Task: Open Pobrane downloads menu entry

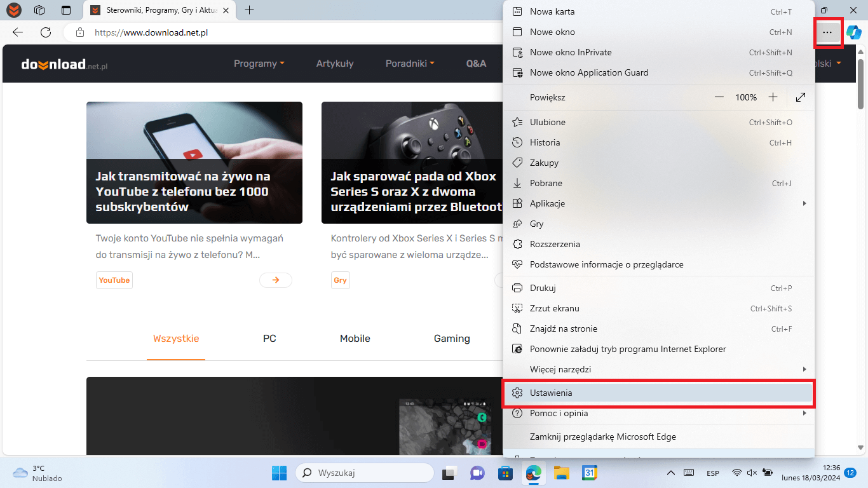Action: tap(658, 183)
